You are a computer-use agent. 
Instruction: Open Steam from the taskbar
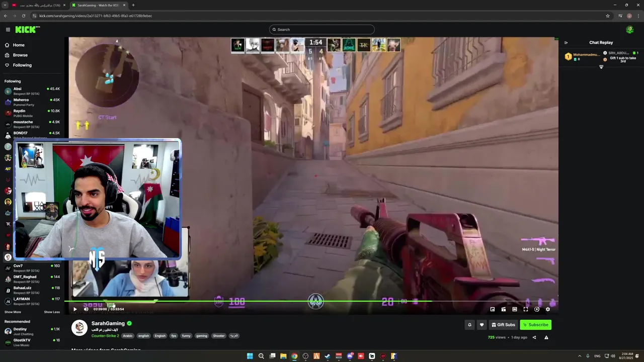click(x=328, y=356)
